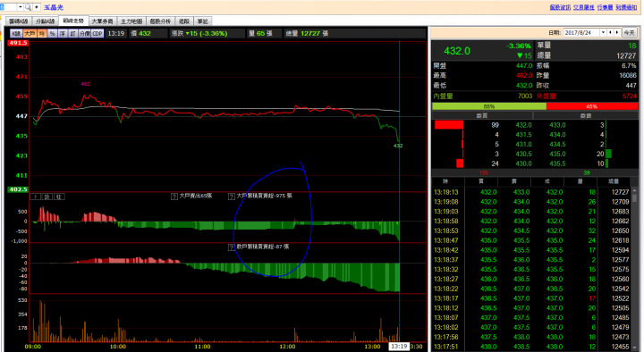The image size is (644, 352).
Task: Click the first question mark box under price chart
Action: click(x=35, y=197)
